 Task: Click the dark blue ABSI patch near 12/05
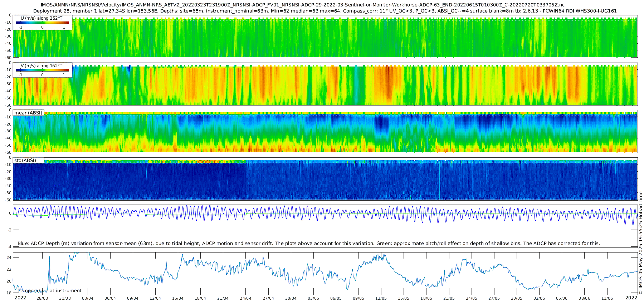(381, 124)
